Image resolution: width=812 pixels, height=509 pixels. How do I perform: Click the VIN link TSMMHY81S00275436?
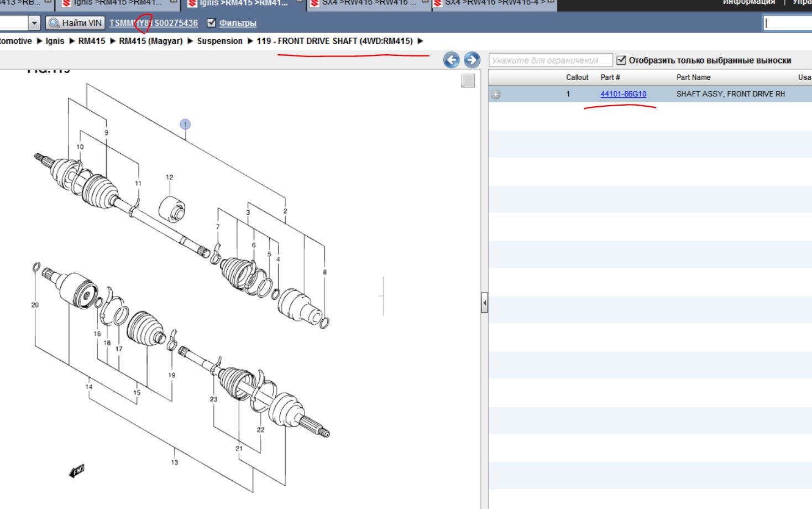coord(153,23)
